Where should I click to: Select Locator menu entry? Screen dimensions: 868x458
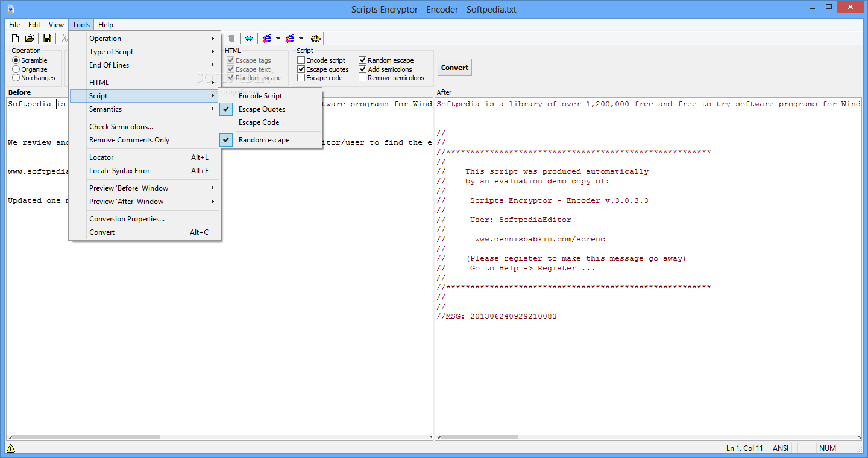click(x=145, y=157)
